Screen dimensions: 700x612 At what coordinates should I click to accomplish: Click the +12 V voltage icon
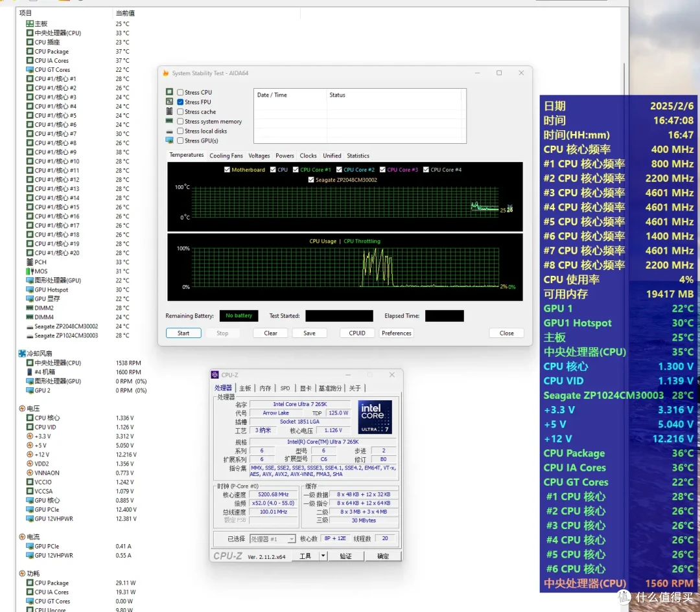[29, 455]
